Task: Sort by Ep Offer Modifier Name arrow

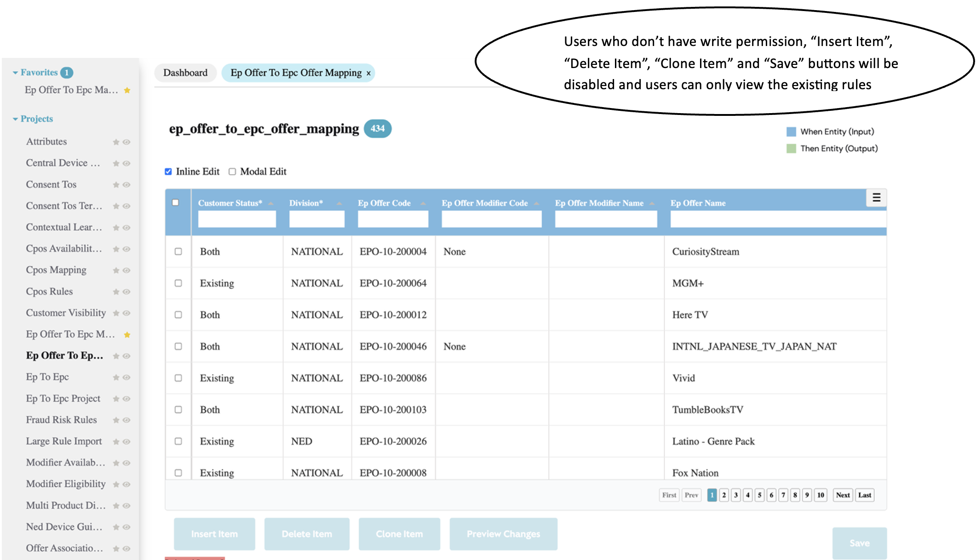Action: 652,204
